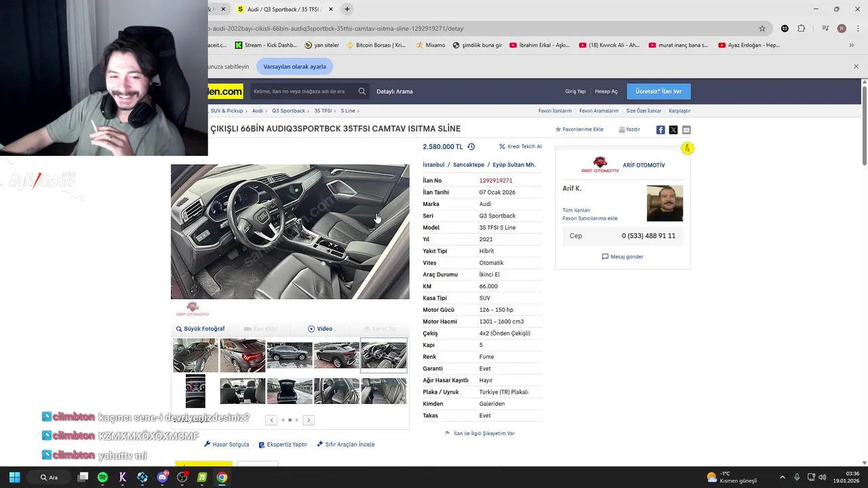Image resolution: width=868 pixels, height=488 pixels.
Task: Dismiss the default browser infobar
Action: pos(856,66)
